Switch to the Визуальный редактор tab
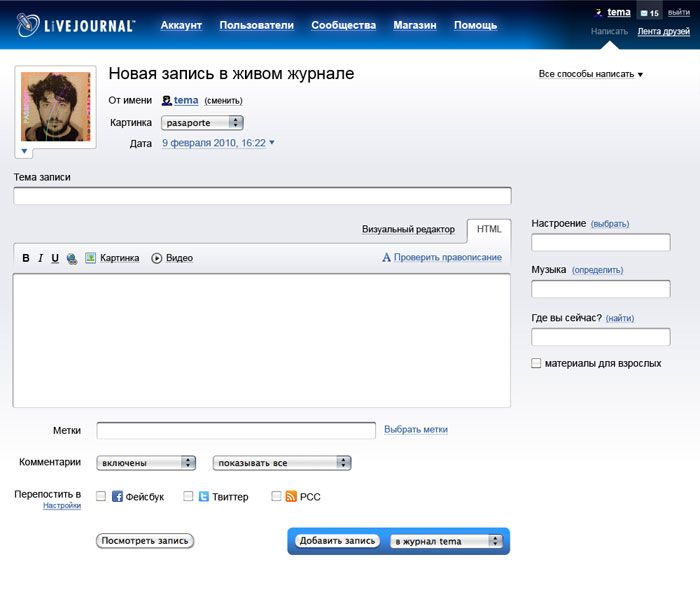Image resolution: width=700 pixels, height=610 pixels. [408, 229]
